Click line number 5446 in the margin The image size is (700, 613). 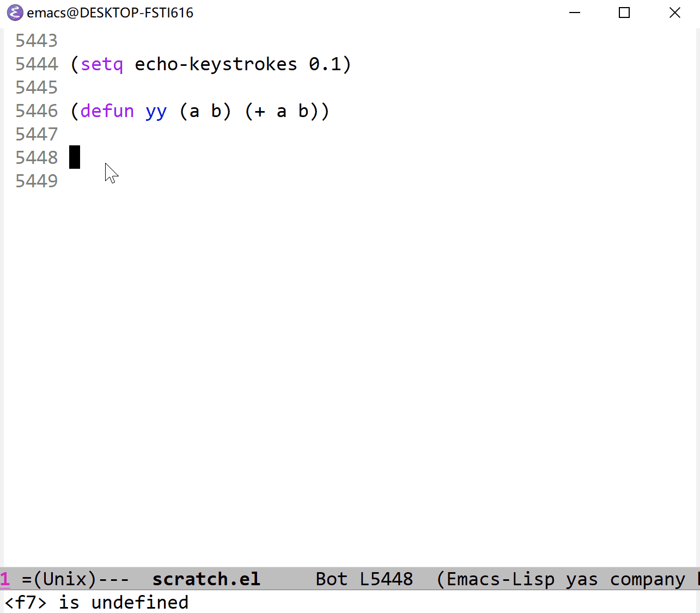[x=36, y=111]
